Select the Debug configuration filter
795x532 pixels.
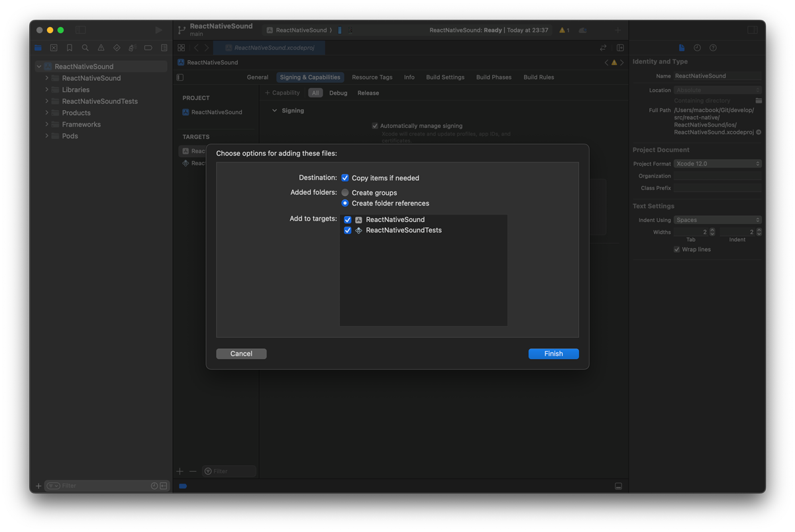[x=339, y=93]
